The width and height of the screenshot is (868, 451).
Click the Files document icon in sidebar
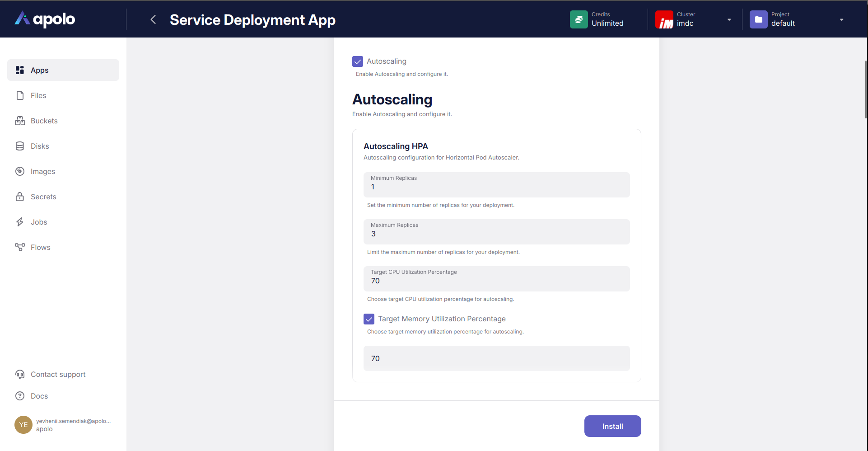point(20,95)
